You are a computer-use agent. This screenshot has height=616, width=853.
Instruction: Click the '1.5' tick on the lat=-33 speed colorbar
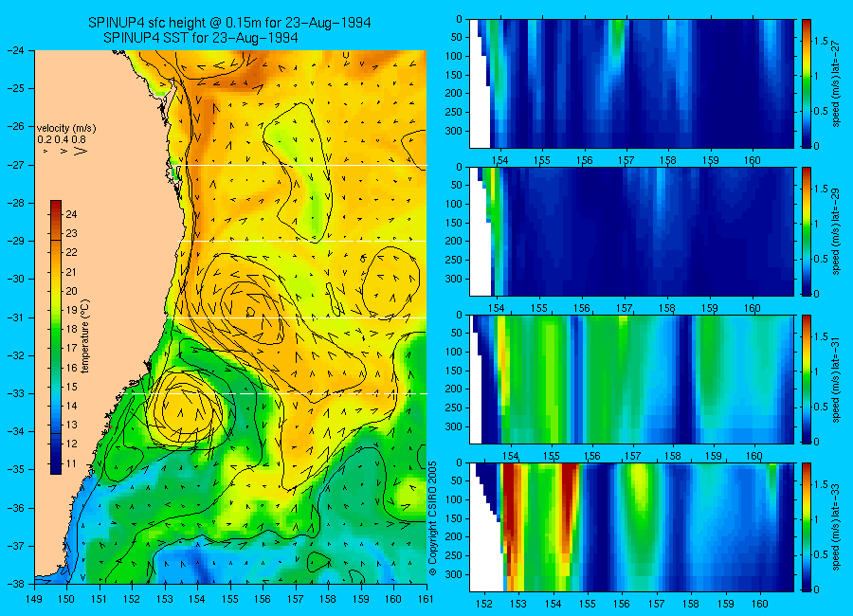click(822, 484)
